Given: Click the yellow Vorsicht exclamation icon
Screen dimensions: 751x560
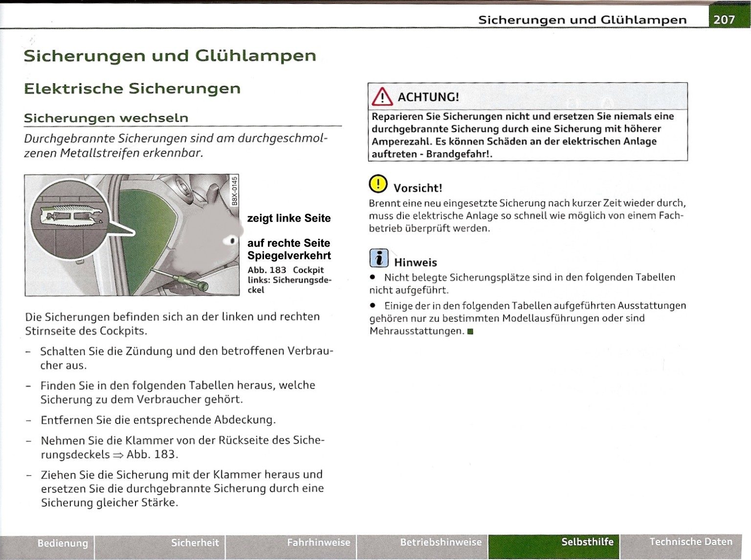Looking at the screenshot, I should tap(378, 184).
